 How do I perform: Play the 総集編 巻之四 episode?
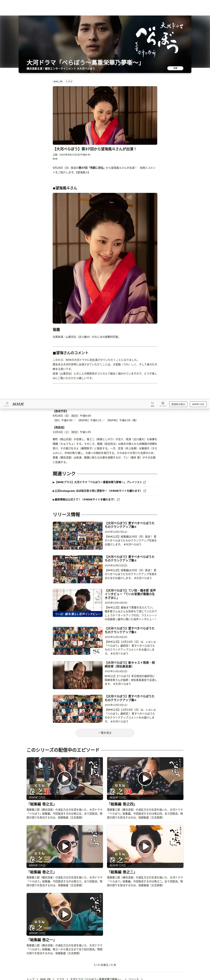[x=145, y=778]
